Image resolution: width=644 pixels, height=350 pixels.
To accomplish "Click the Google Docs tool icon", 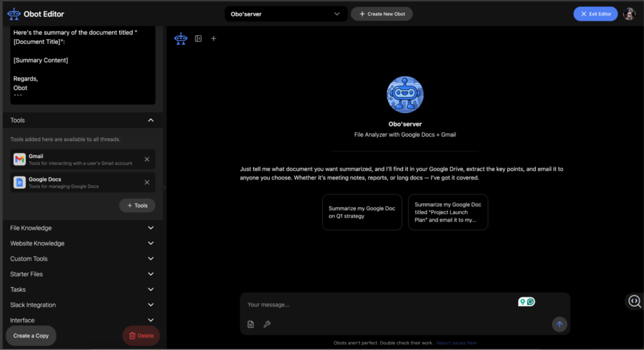I will point(19,182).
